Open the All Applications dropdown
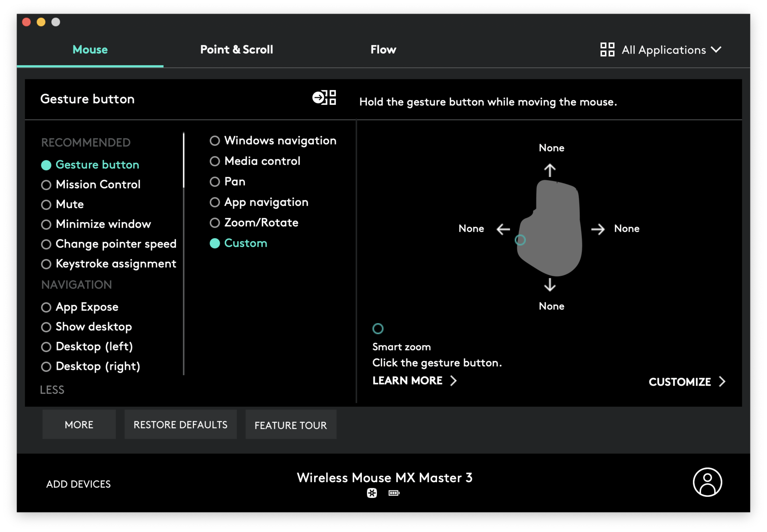 click(x=661, y=50)
